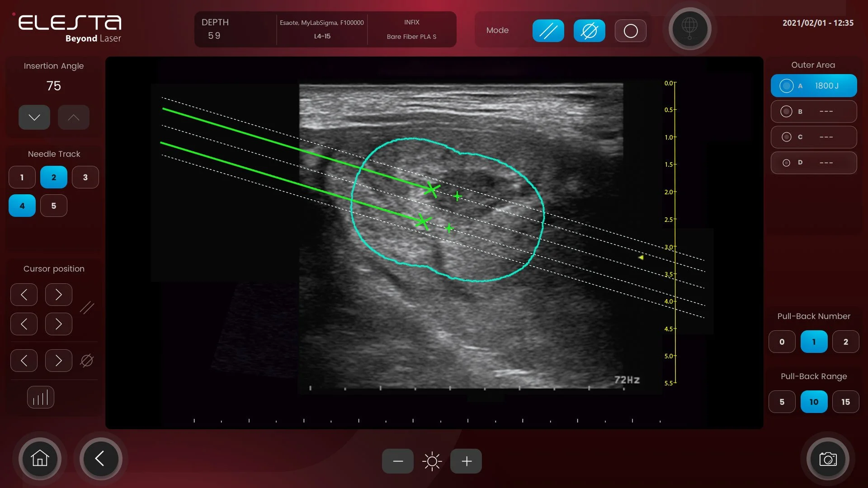Select Outer Area option C
The width and height of the screenshot is (868, 488).
813,137
